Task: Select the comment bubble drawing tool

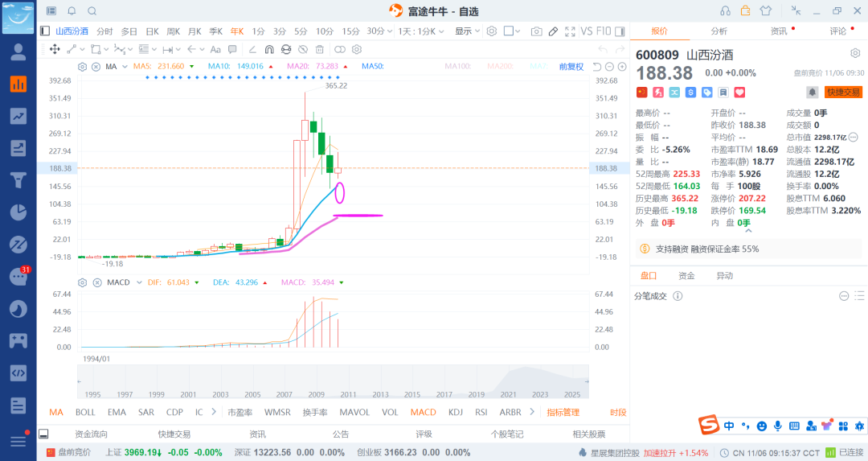Action: pyautogui.click(x=232, y=49)
